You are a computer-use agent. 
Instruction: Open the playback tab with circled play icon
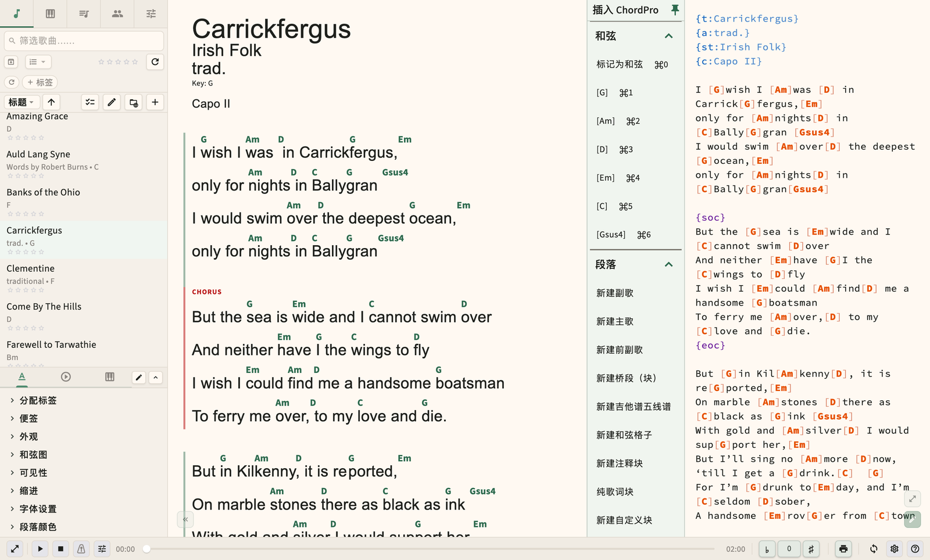click(66, 377)
